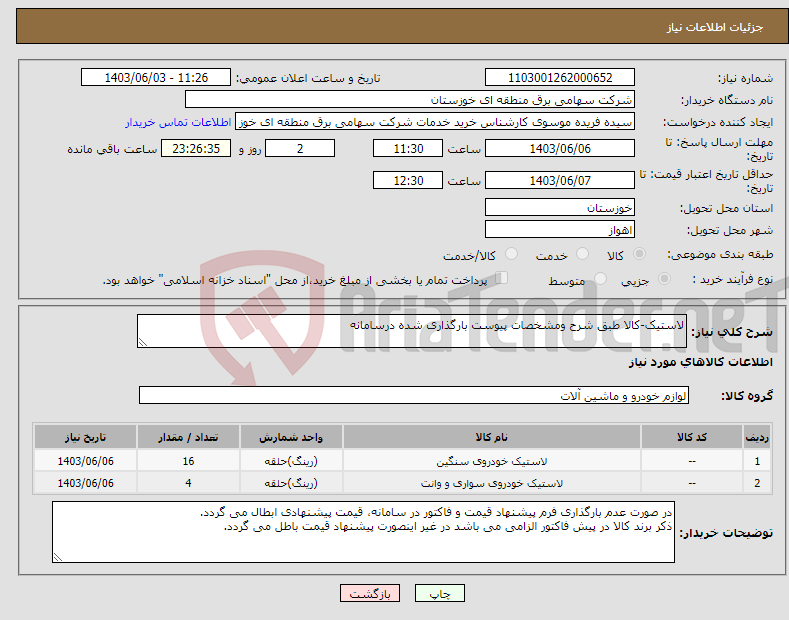Screen dimensions: 789x620
Task: Click the buyer notes text area
Action: click(x=363, y=532)
